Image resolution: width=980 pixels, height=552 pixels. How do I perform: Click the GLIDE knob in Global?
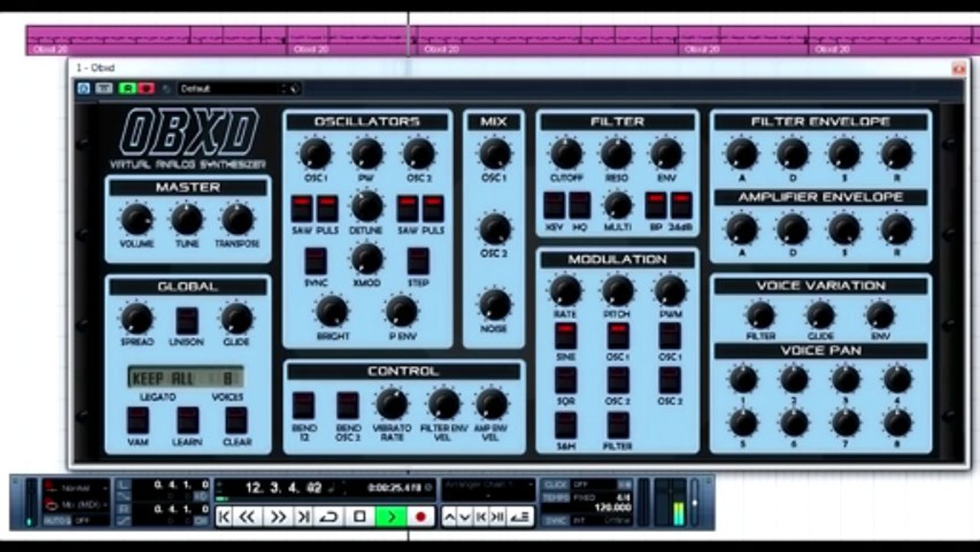point(237,318)
